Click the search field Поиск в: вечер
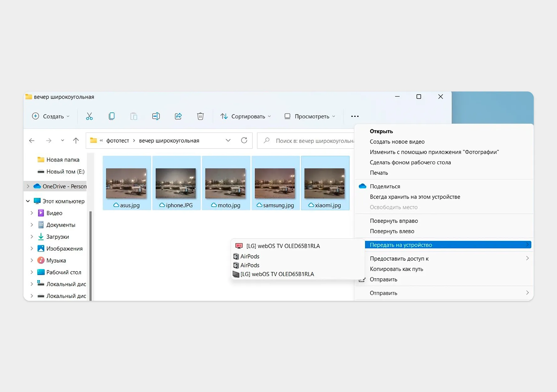 click(306, 141)
